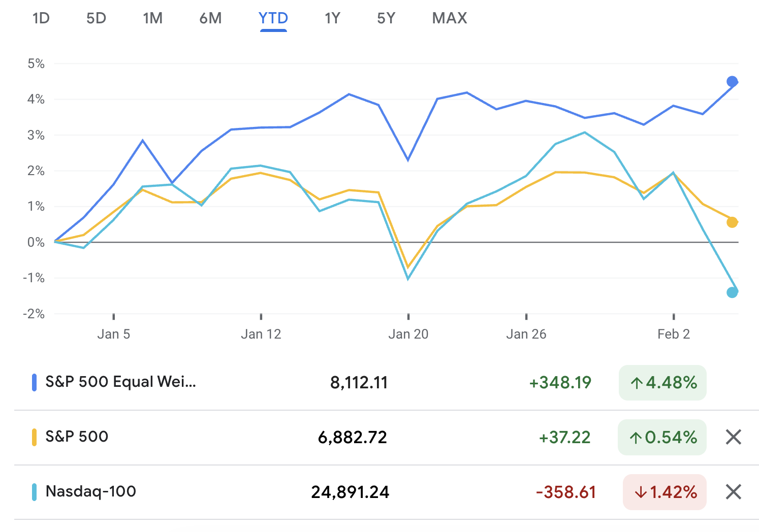Select the 5D time range tab
This screenshot has width=759, height=532.
point(96,18)
